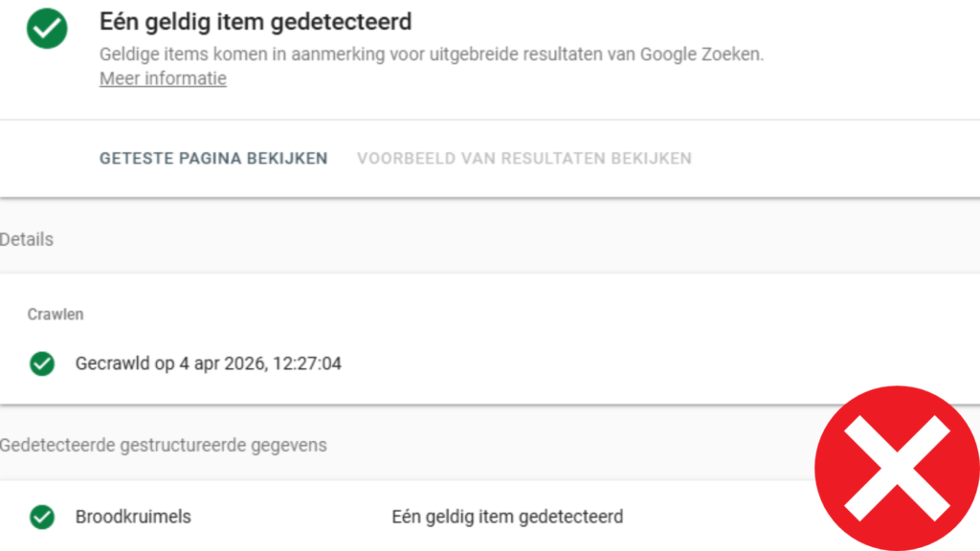Click the green check next to Gecrawld

[42, 364]
